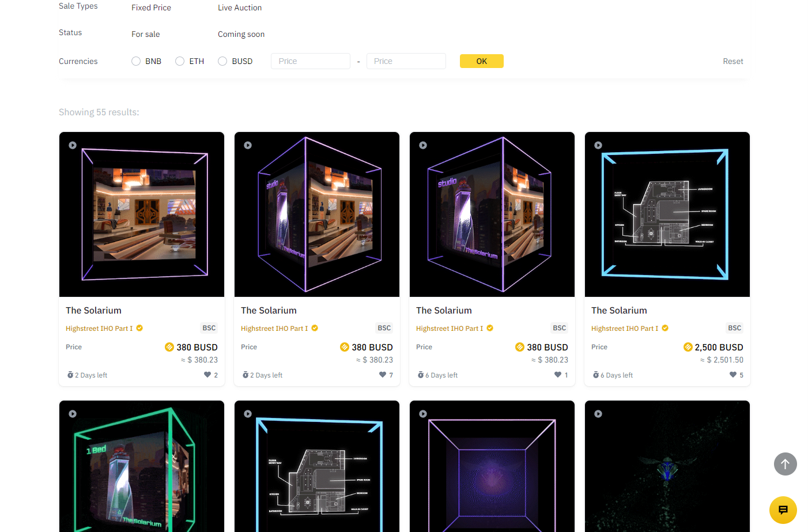
Task: Click the maximum Price input field
Action: pyautogui.click(x=406, y=61)
